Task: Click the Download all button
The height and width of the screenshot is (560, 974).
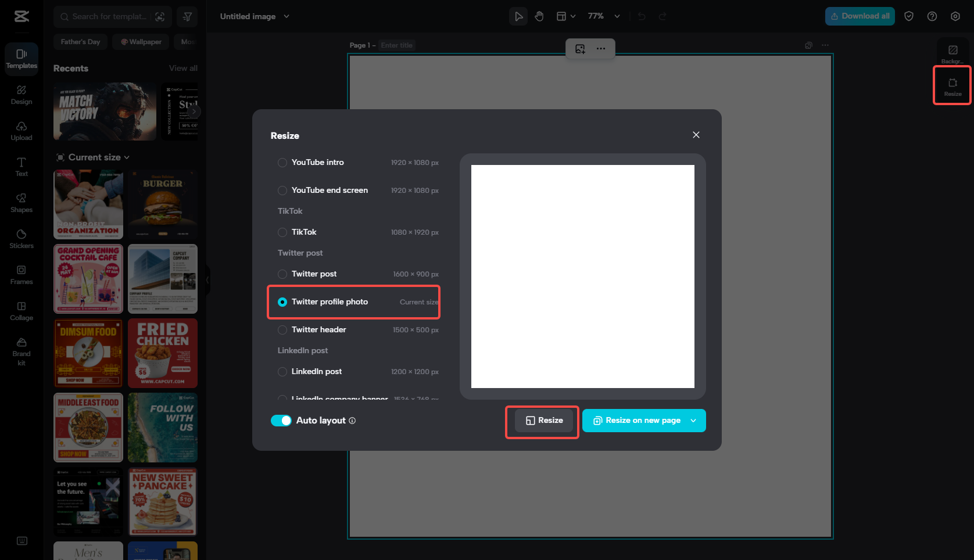Action: click(860, 16)
